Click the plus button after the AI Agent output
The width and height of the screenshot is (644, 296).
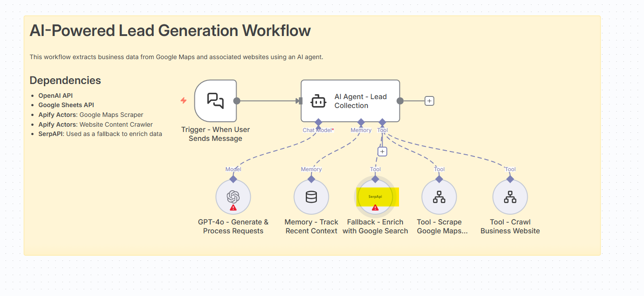[429, 100]
